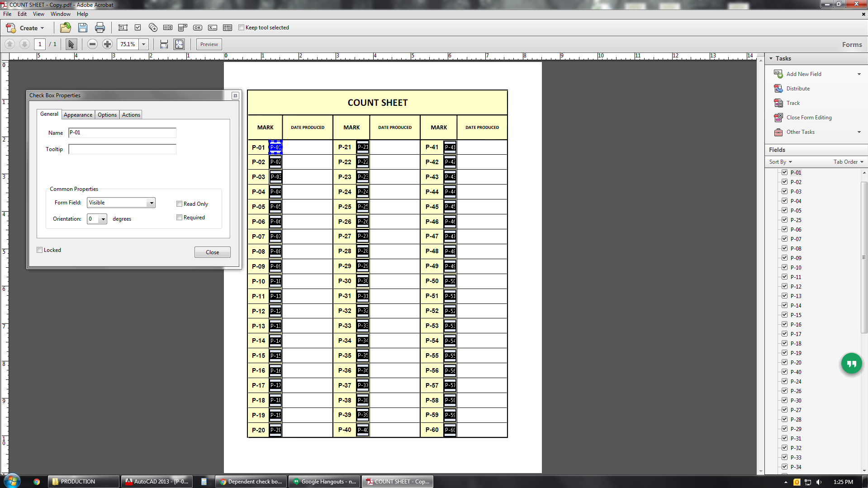Click the Open file folder icon
This screenshot has width=868, height=488.
click(66, 28)
